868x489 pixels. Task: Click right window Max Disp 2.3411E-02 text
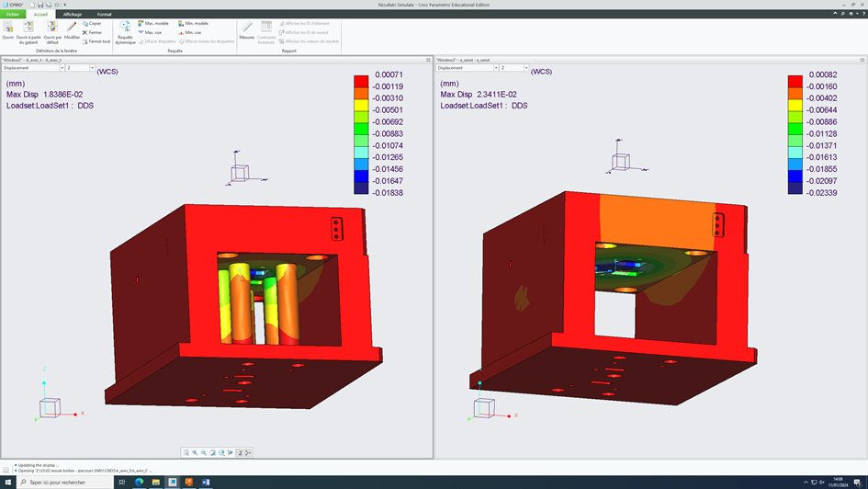pos(479,94)
